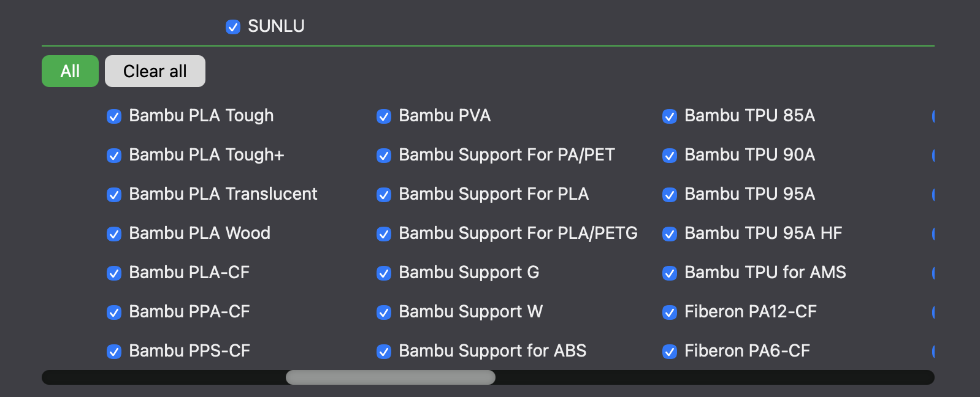Image resolution: width=980 pixels, height=397 pixels.
Task: Deselect Bambu PLA Translucent
Action: click(114, 195)
